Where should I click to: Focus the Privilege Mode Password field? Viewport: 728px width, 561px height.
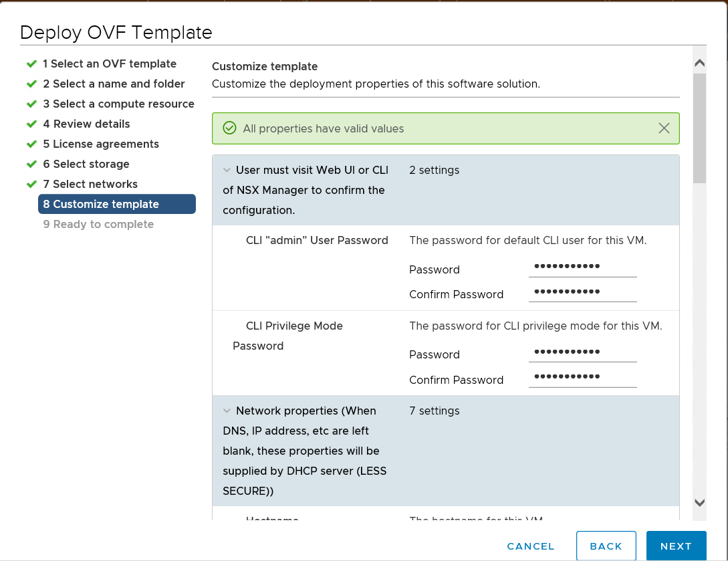click(x=582, y=352)
